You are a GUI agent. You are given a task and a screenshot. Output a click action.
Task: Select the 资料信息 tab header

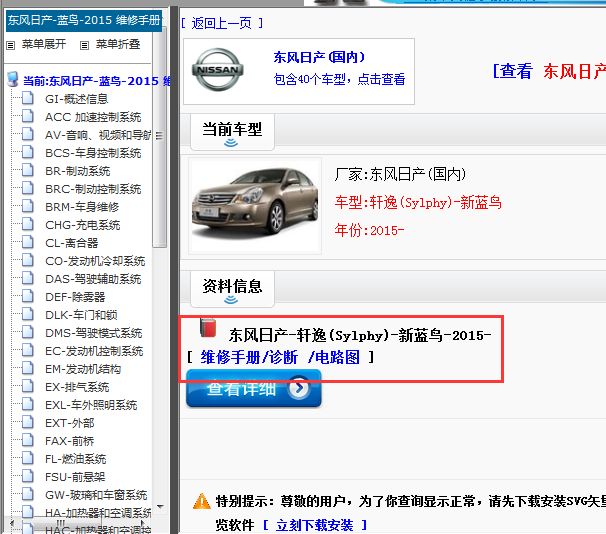click(x=232, y=289)
